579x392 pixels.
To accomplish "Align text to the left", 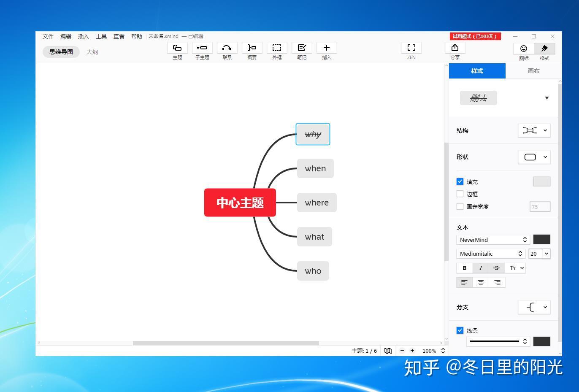I will click(x=465, y=282).
